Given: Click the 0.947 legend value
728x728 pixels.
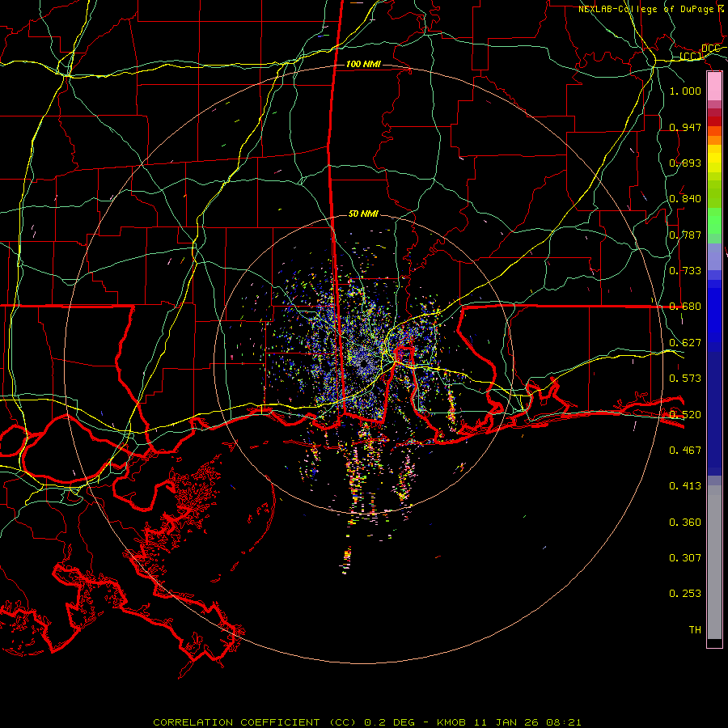Looking at the screenshot, I should [685, 127].
